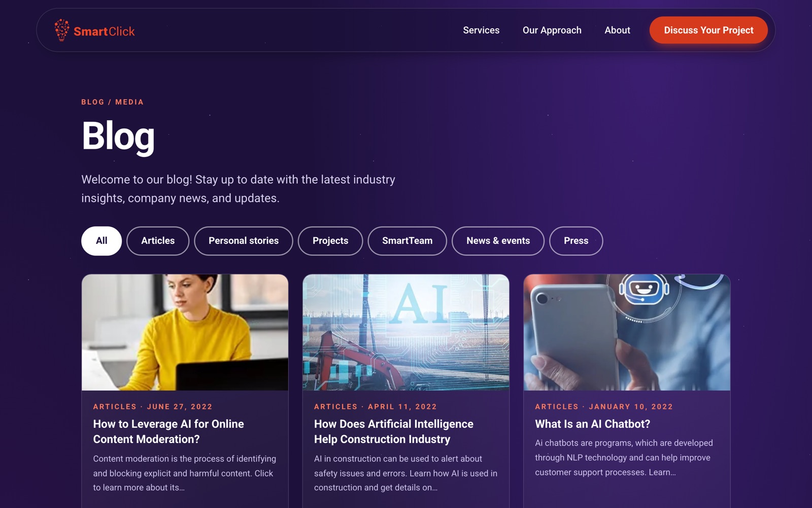Click the SmartClick lightbulb logo icon
This screenshot has width=812, height=508.
[62, 30]
